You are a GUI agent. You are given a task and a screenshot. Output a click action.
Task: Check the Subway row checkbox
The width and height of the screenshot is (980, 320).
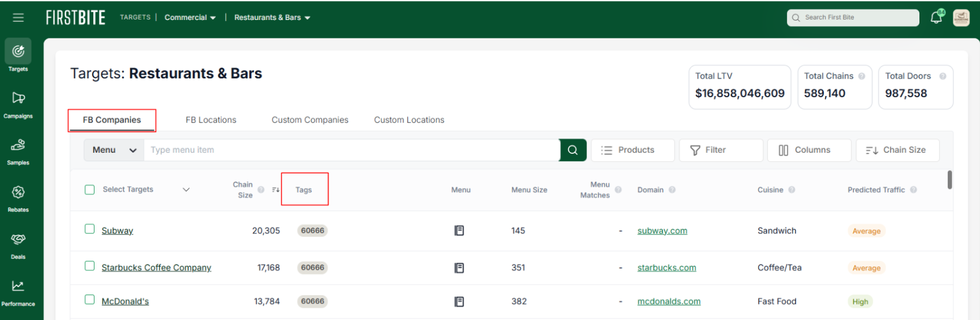point(89,229)
